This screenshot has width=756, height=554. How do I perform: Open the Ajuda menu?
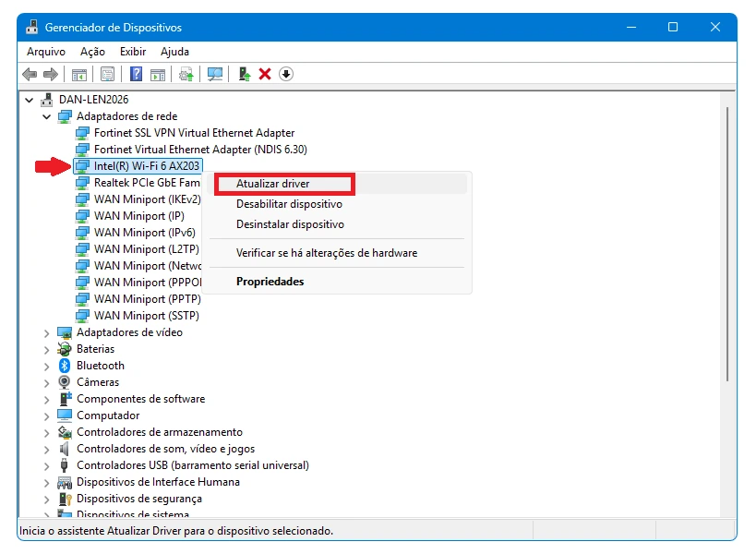[174, 52]
